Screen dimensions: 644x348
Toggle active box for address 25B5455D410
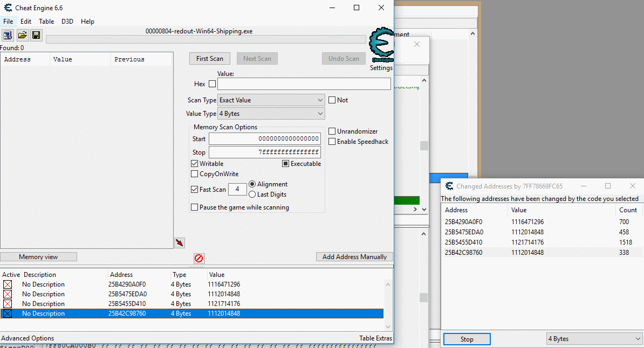coord(8,304)
